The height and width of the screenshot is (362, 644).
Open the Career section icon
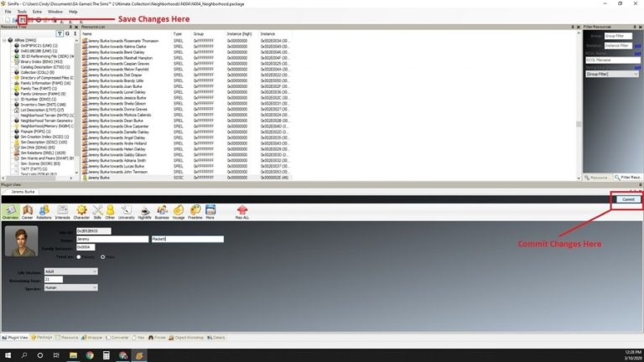(26, 210)
